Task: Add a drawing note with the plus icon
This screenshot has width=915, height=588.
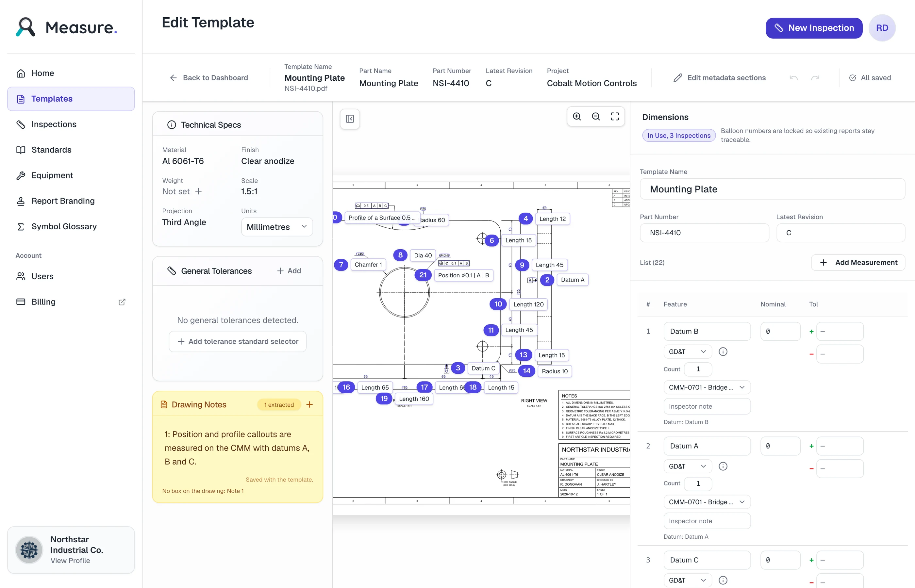Action: (310, 404)
